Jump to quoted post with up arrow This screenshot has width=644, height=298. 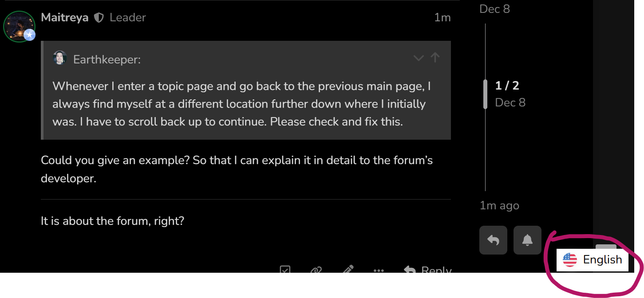[x=435, y=58]
